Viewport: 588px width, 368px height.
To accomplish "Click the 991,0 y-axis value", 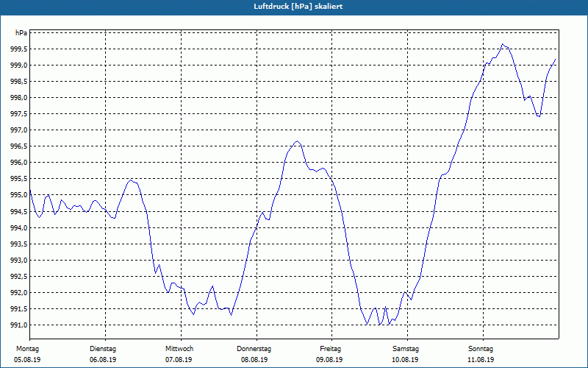I will tap(19, 325).
